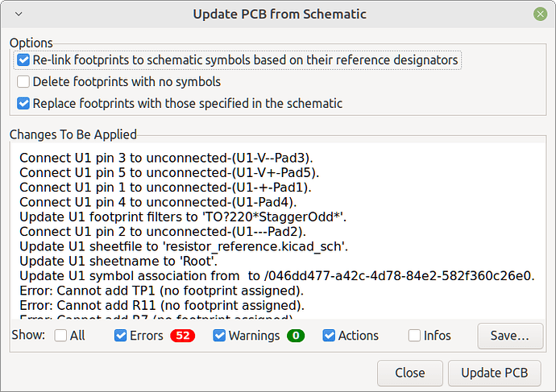This screenshot has height=392, width=556.
Task: Click the 'Update U1 footprint filters' line
Action: click(x=183, y=217)
